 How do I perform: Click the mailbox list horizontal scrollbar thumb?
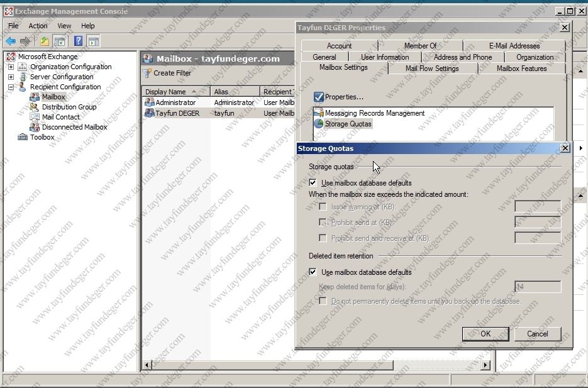tap(272, 365)
